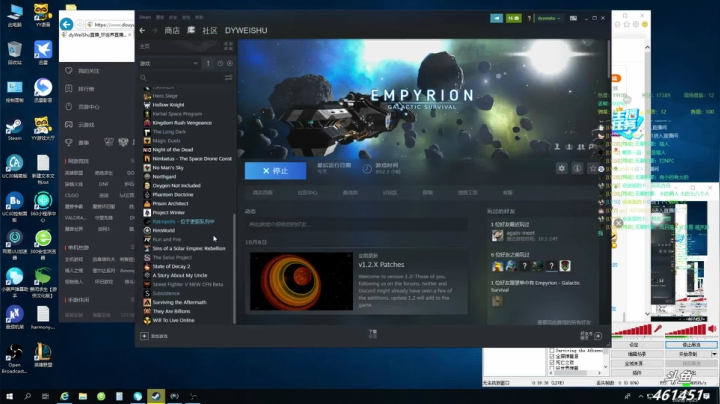
Task: Mute desktop speaker audio in the broadcaster window
Action: tap(712, 329)
